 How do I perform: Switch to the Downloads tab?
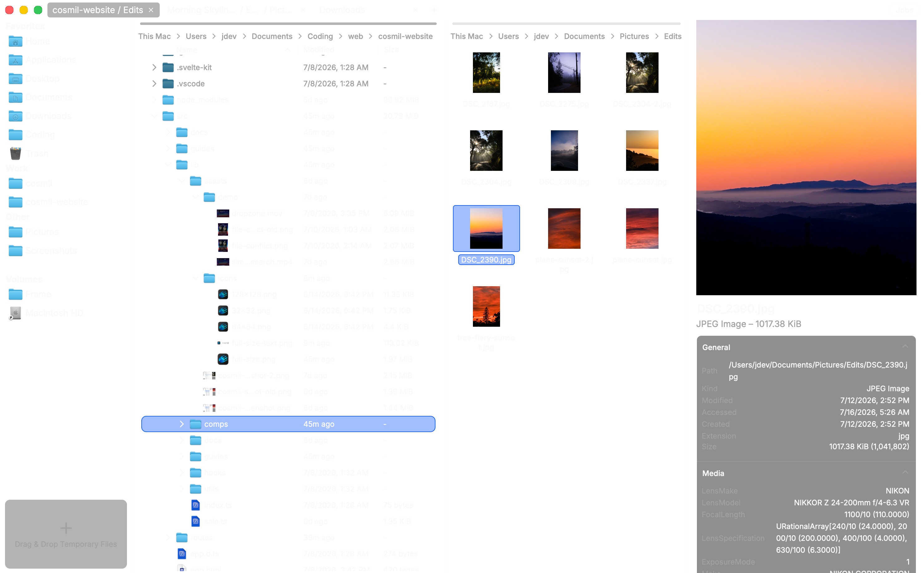point(342,10)
